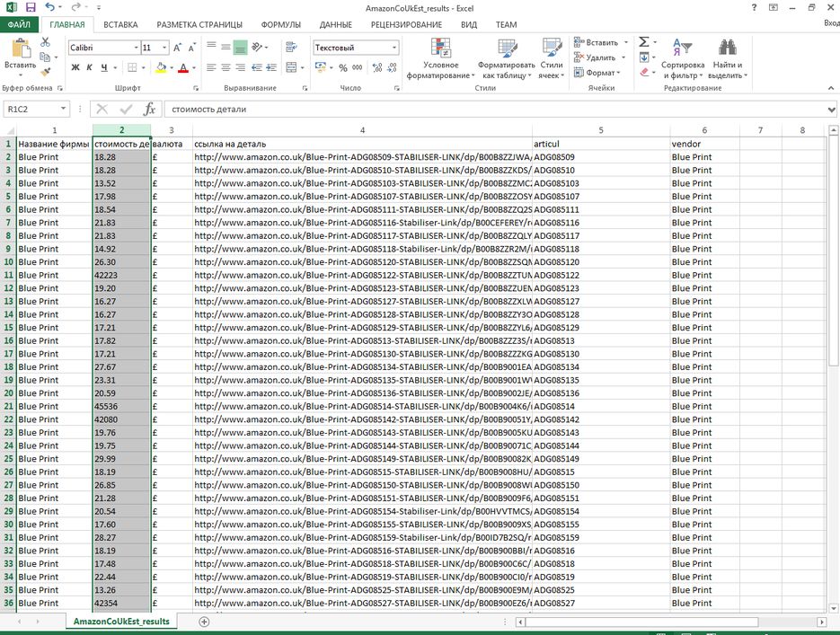Select column 4 header
Screen dimensions: 840x635
tap(362, 130)
